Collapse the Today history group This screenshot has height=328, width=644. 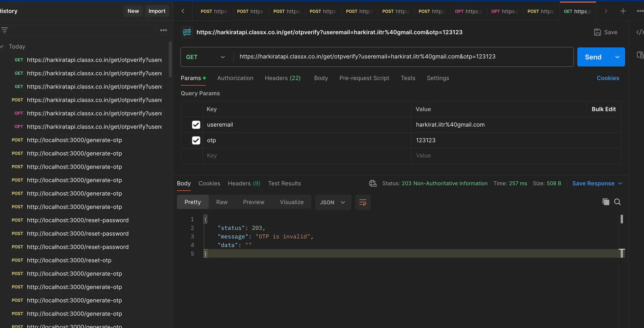pos(2,47)
